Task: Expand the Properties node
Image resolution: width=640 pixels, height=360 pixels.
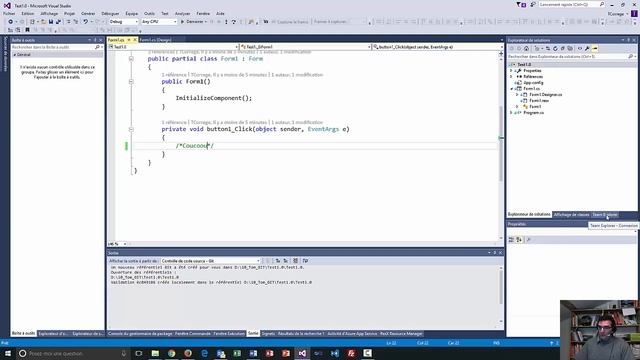Action: tap(511, 71)
